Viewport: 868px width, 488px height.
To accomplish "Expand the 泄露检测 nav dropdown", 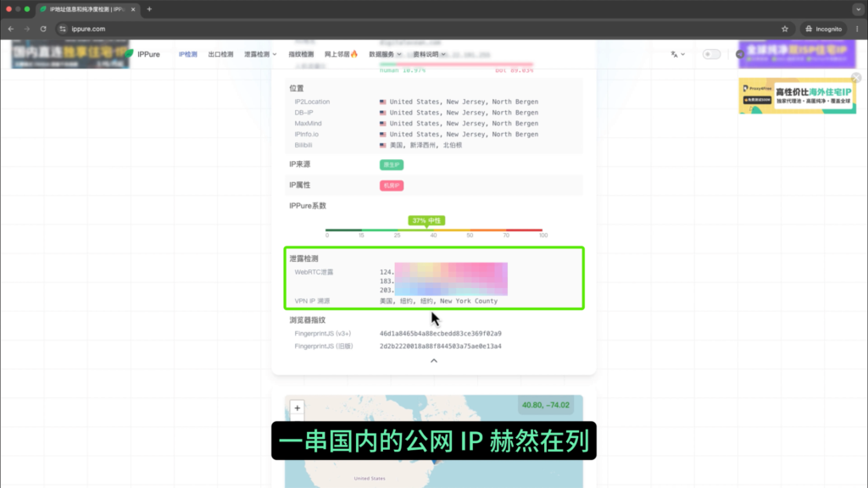I will click(x=260, y=54).
